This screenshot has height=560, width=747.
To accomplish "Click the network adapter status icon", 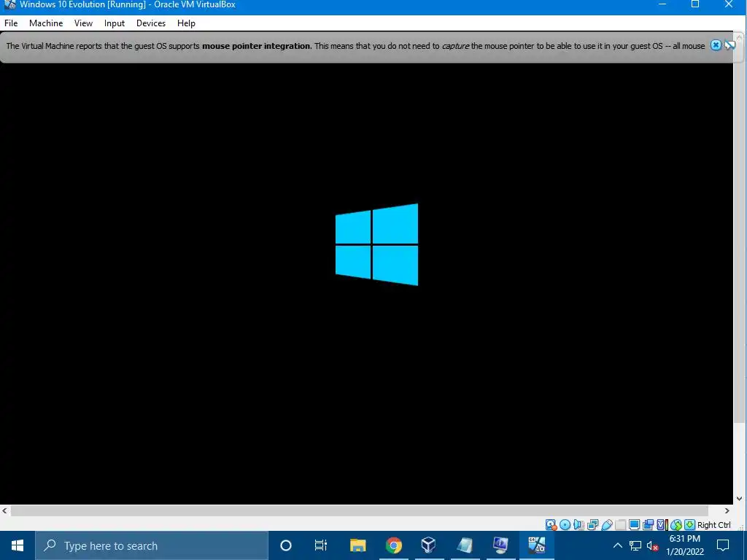I will 593,525.
